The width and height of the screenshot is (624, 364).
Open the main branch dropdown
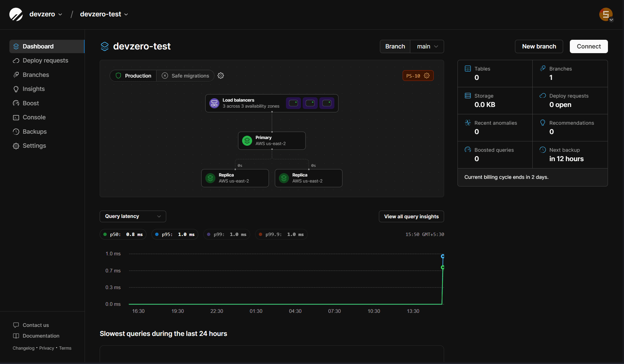coord(427,46)
